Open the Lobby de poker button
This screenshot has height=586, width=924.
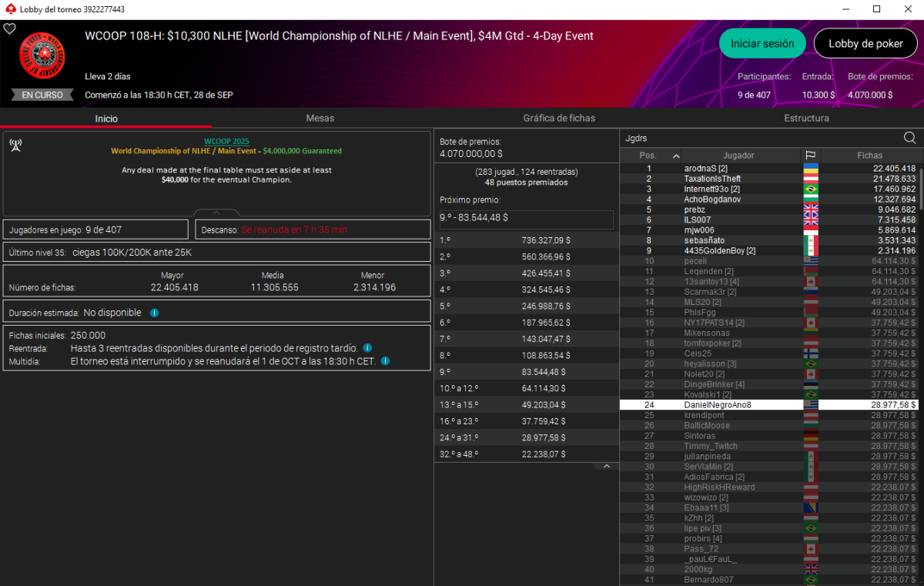[865, 44]
